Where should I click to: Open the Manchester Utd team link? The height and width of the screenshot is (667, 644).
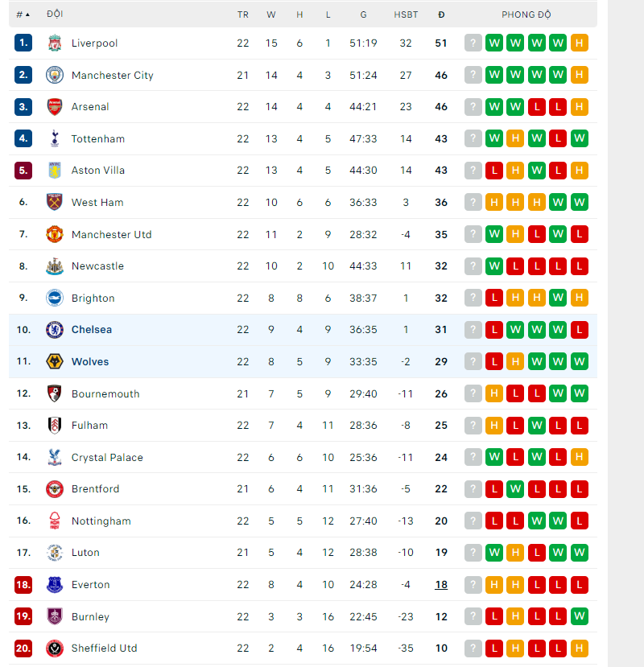click(x=112, y=234)
